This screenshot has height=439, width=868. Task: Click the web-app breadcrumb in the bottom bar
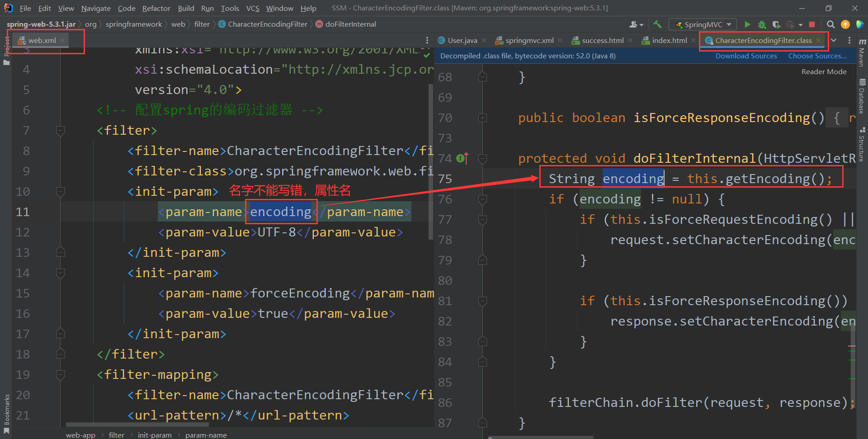80,435
